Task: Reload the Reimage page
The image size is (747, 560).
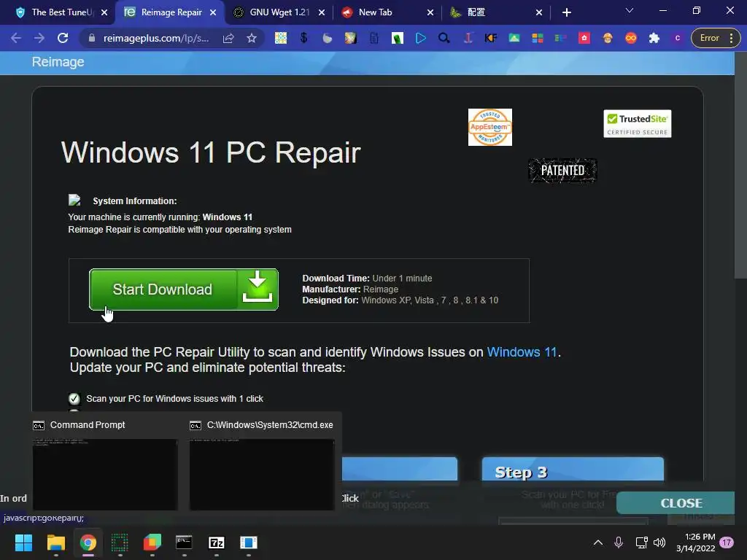Action: coord(63,38)
